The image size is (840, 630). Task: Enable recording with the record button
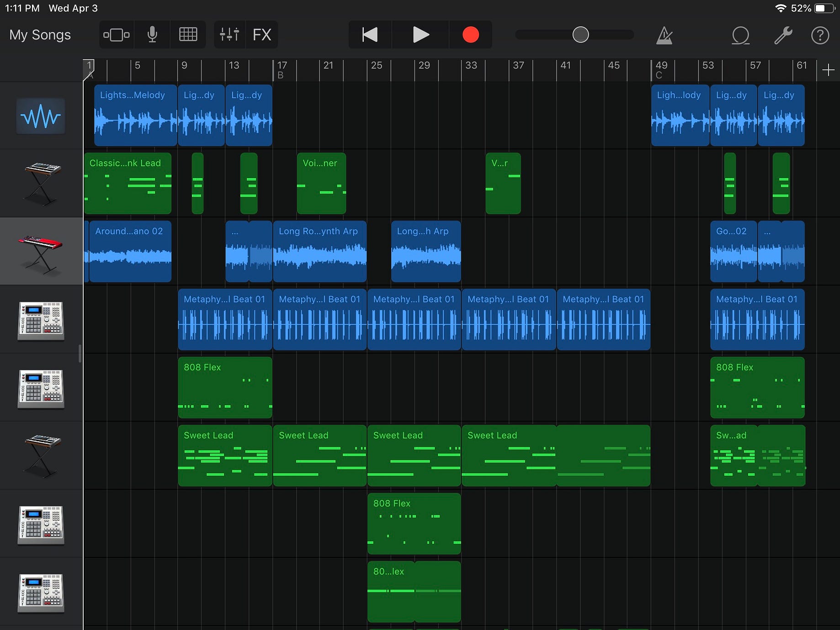(470, 34)
